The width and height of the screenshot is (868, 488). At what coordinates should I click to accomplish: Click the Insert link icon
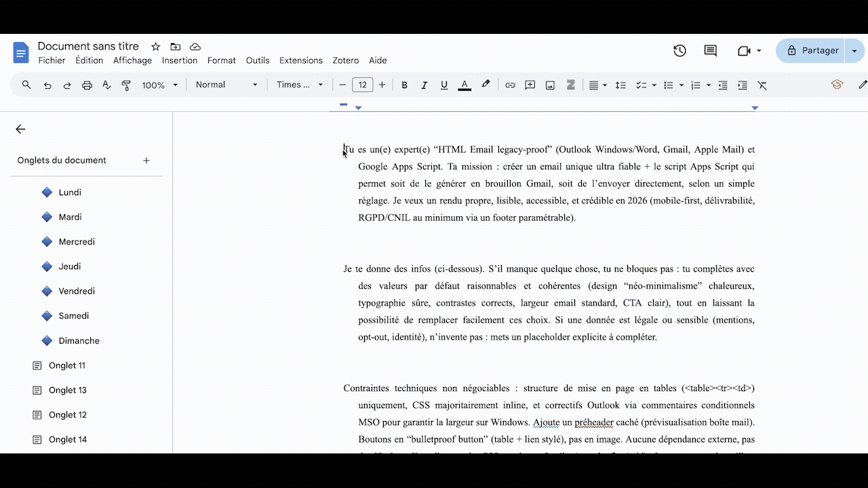510,85
